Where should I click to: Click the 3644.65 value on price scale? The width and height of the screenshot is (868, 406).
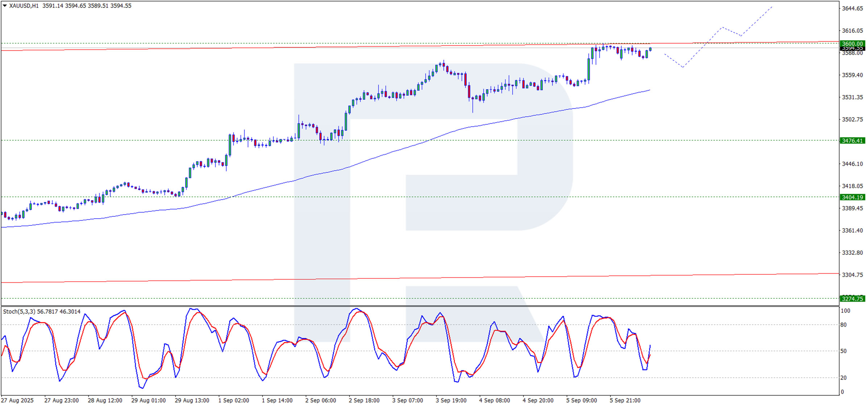tap(852, 8)
